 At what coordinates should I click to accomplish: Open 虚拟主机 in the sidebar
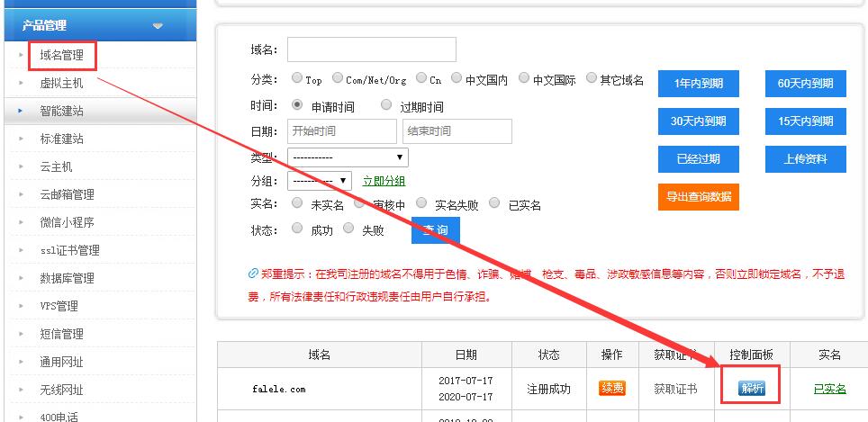coord(61,83)
